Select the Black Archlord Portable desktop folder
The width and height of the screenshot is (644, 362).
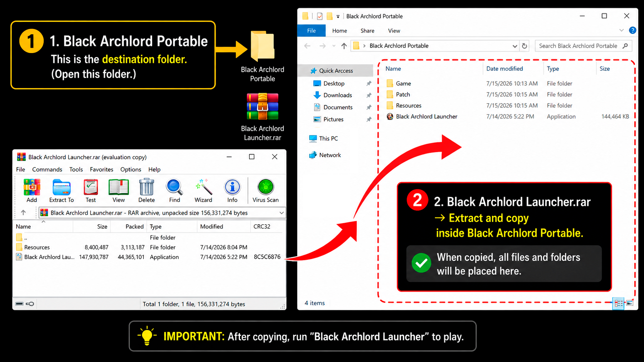[263, 57]
